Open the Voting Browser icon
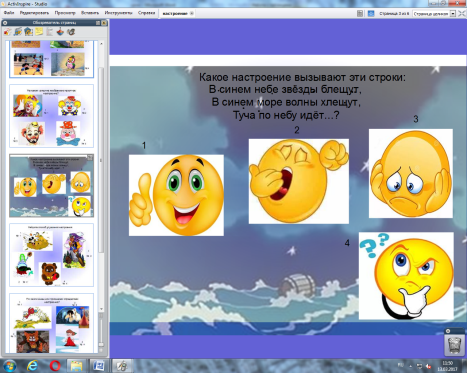The width and height of the screenshot is (467, 373). point(71,32)
